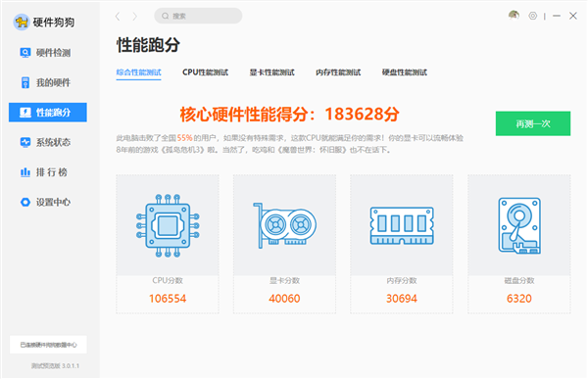Click the 55% percentage in description
Screen dimensions: 588x379
coord(184,138)
